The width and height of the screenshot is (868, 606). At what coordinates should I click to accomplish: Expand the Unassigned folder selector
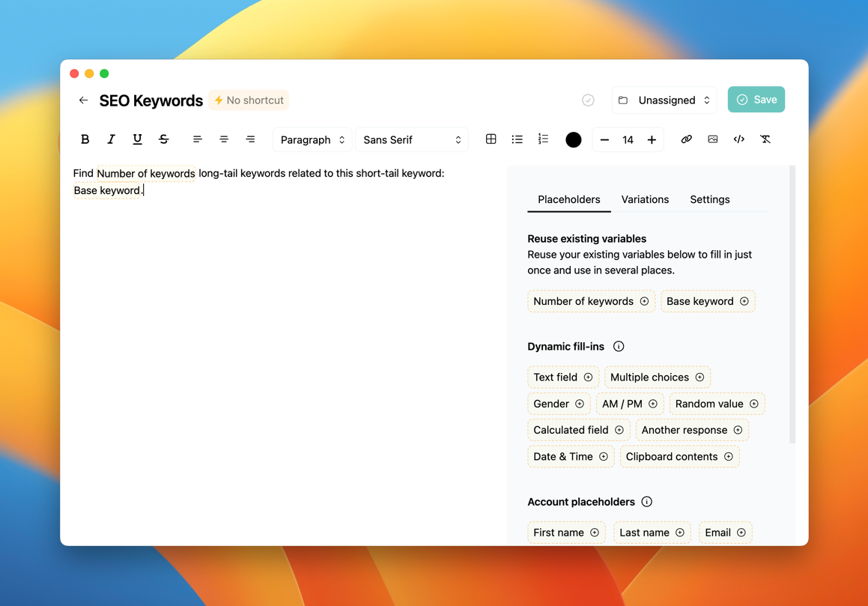pos(664,100)
